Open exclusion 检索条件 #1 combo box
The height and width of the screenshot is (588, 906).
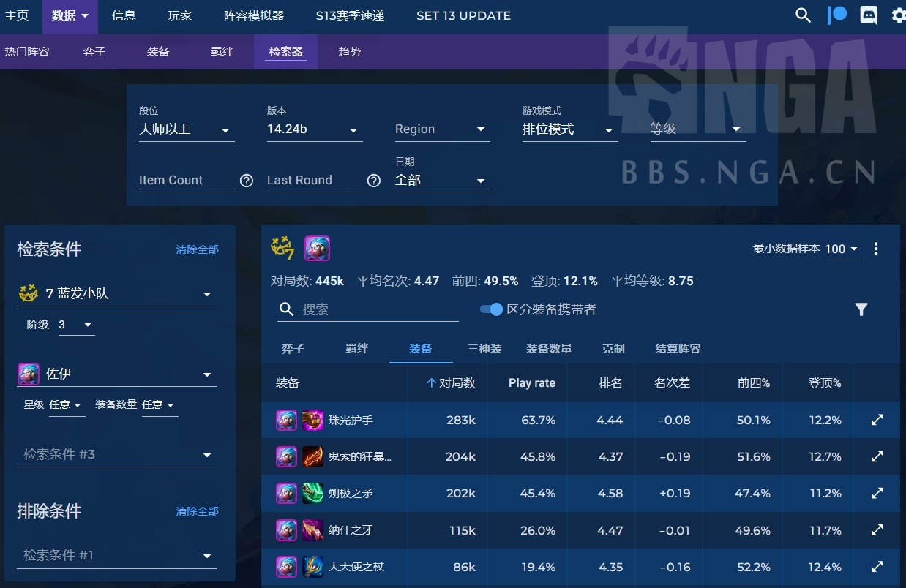coord(116,555)
